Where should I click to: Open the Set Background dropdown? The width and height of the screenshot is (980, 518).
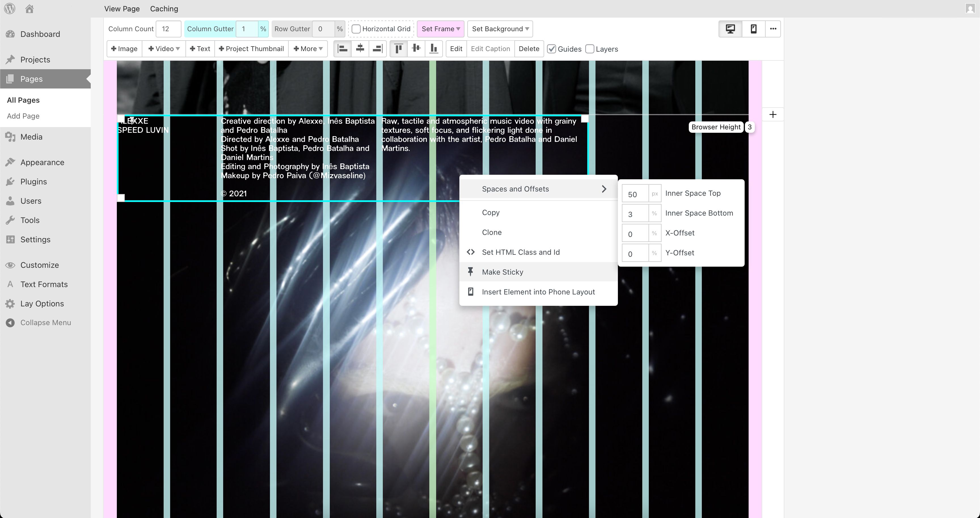[x=500, y=29]
